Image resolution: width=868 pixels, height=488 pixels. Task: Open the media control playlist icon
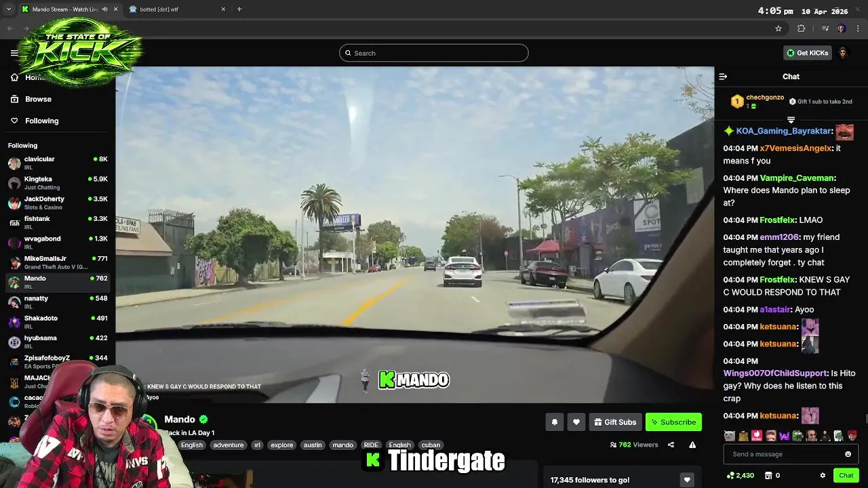pos(825,28)
